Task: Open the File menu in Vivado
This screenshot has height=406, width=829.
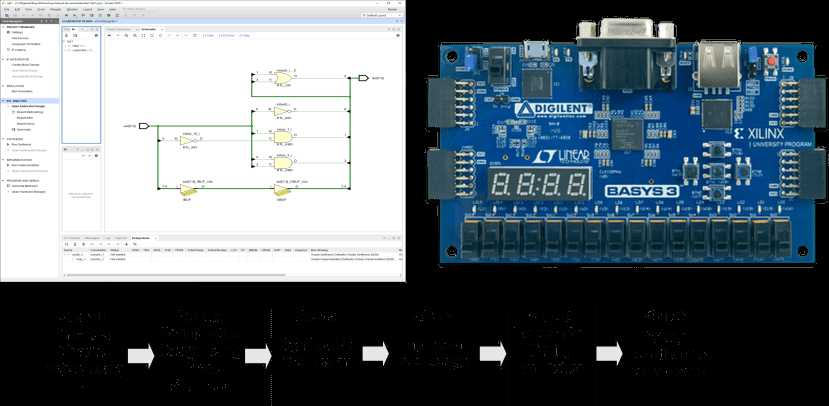Action: tap(6, 10)
